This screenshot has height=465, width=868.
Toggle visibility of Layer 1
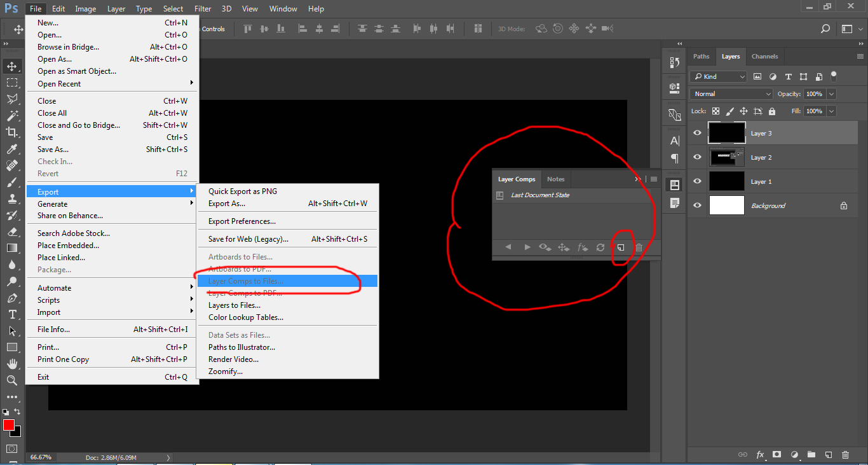698,181
